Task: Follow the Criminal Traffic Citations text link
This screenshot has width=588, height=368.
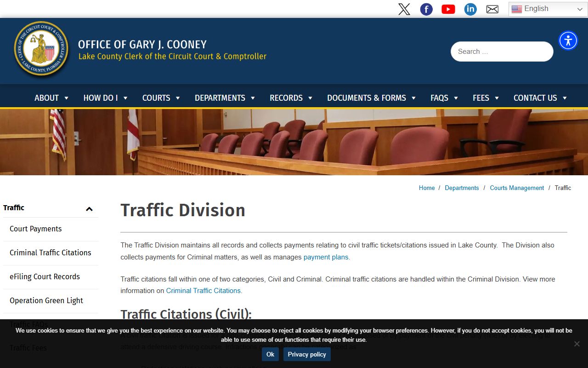Action: [x=203, y=291]
